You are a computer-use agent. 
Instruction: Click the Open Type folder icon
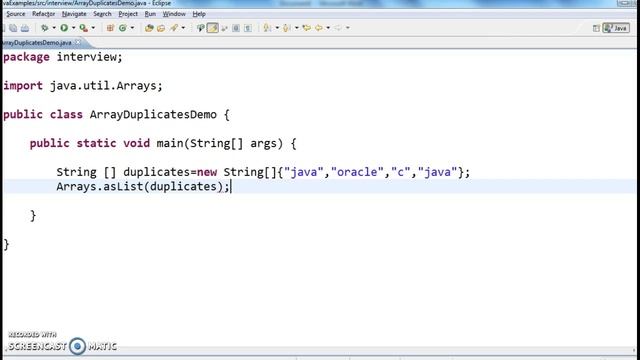(149, 28)
